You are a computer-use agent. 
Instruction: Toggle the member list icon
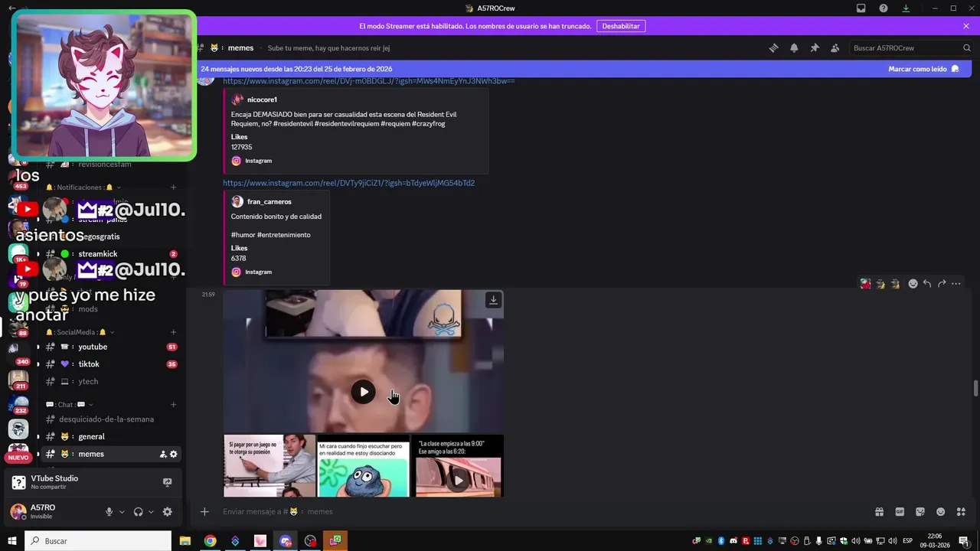[x=835, y=47]
